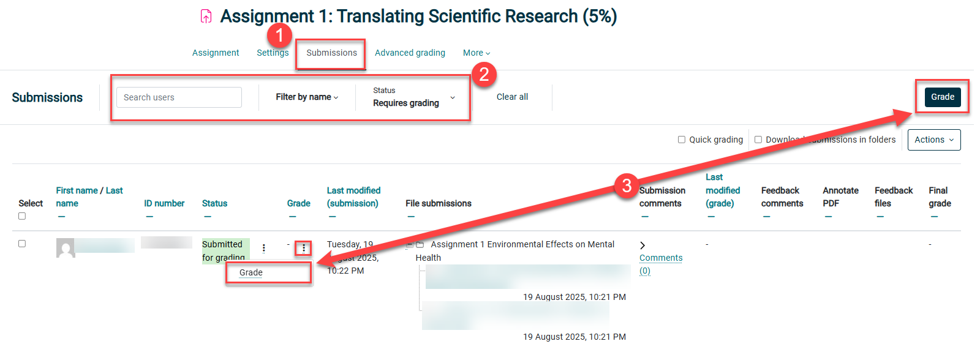Collapse the Final grade column via dash icon

point(934,217)
